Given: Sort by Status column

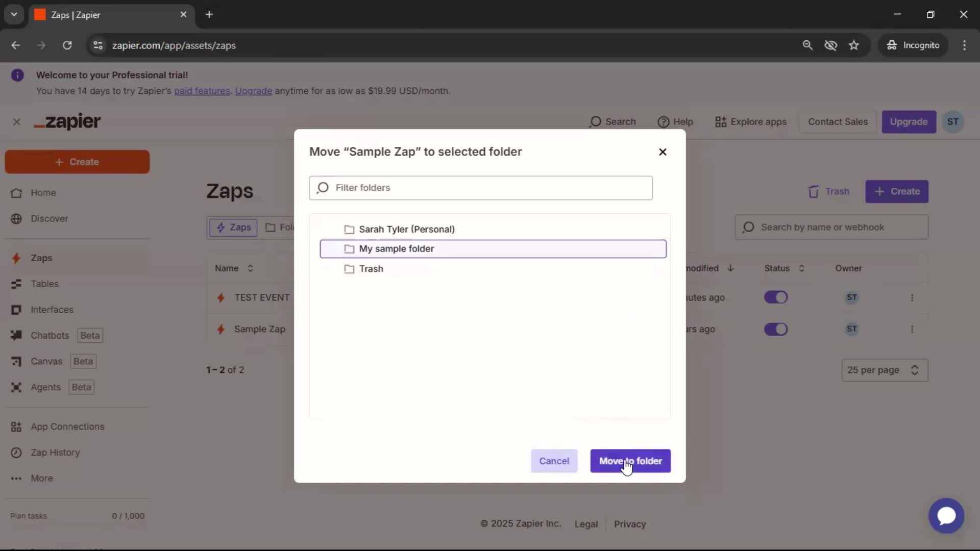Looking at the screenshot, I should [785, 268].
